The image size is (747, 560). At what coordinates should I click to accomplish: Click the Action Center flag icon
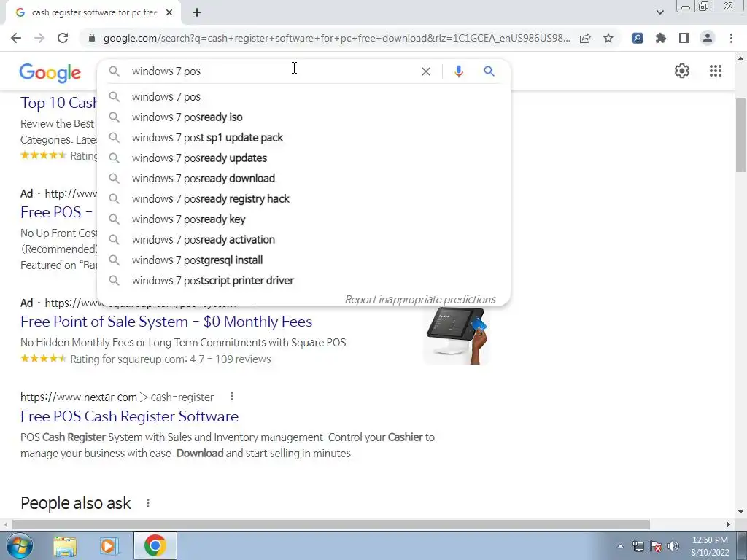[x=656, y=546]
